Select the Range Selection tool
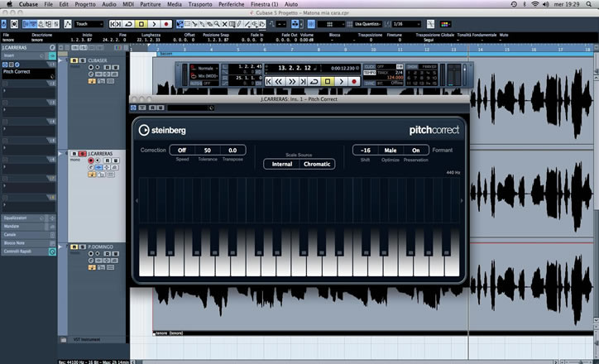 187,24
